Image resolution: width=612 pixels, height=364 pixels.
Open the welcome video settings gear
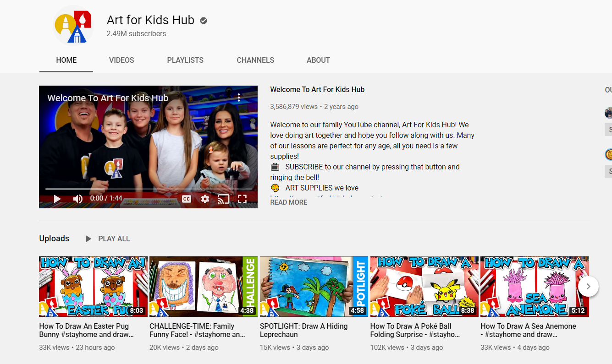[x=205, y=199]
